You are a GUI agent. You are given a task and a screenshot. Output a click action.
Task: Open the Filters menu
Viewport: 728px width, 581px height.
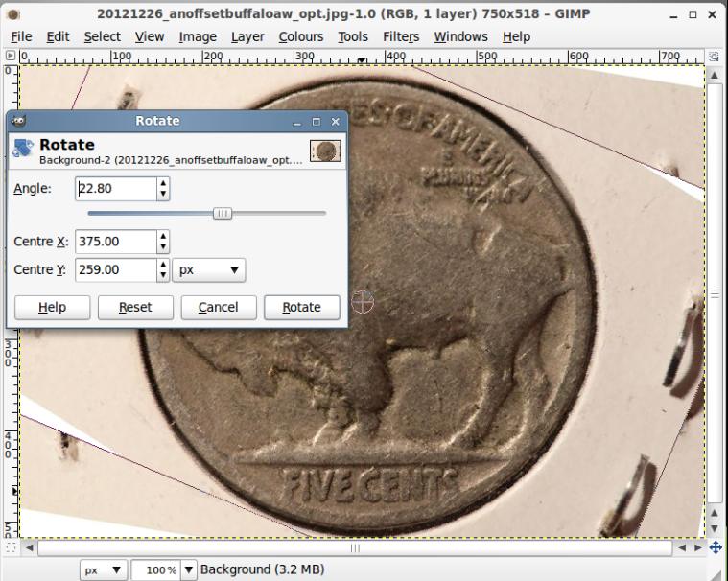[x=401, y=36]
